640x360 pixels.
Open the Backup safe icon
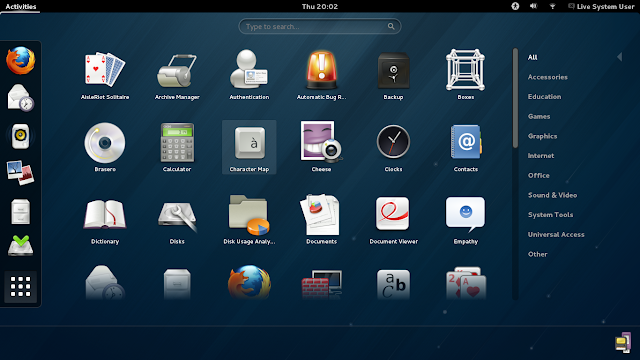pos(393,75)
